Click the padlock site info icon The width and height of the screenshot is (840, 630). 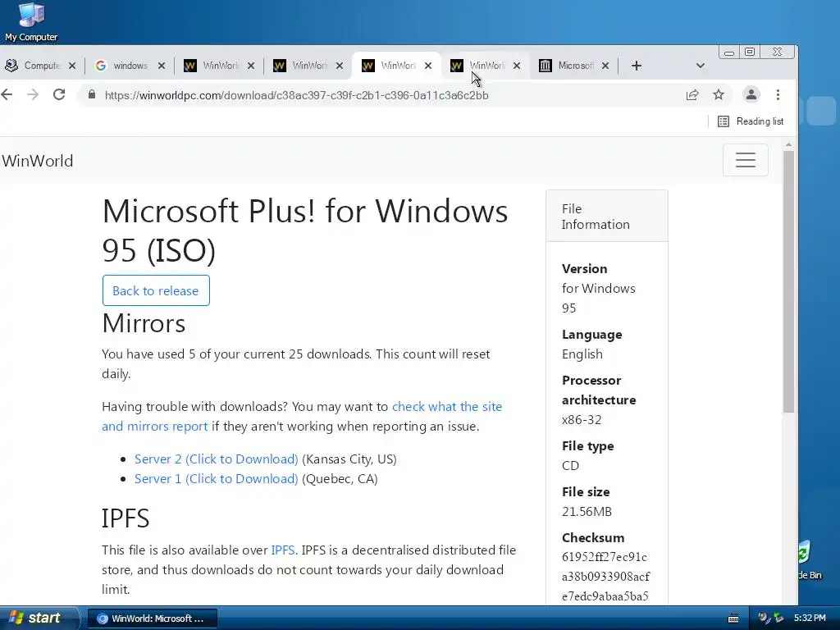coord(92,95)
